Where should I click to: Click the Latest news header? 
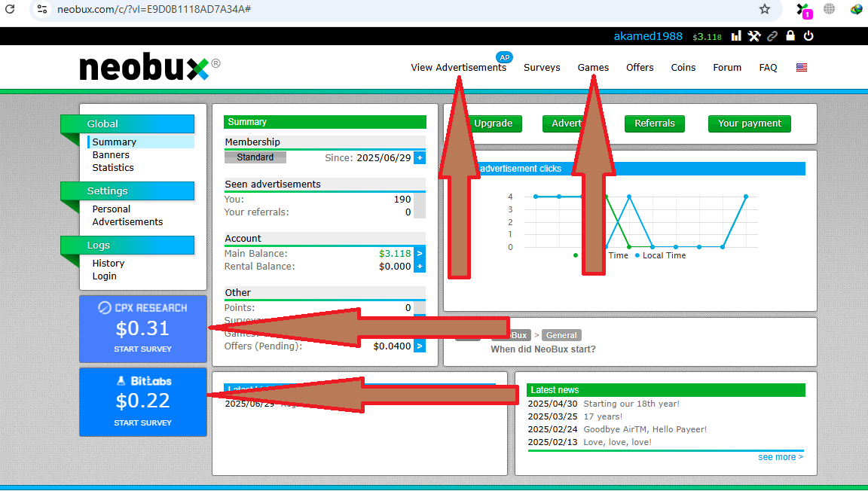[x=665, y=390]
